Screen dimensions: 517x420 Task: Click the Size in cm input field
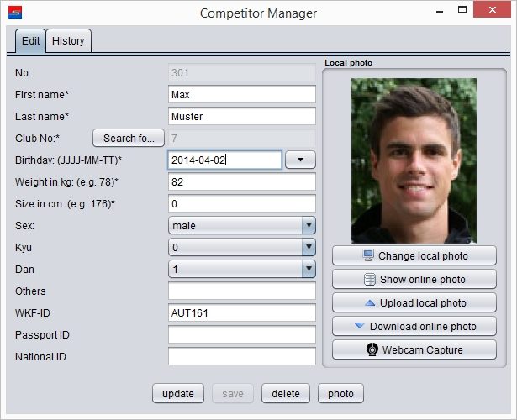(241, 203)
